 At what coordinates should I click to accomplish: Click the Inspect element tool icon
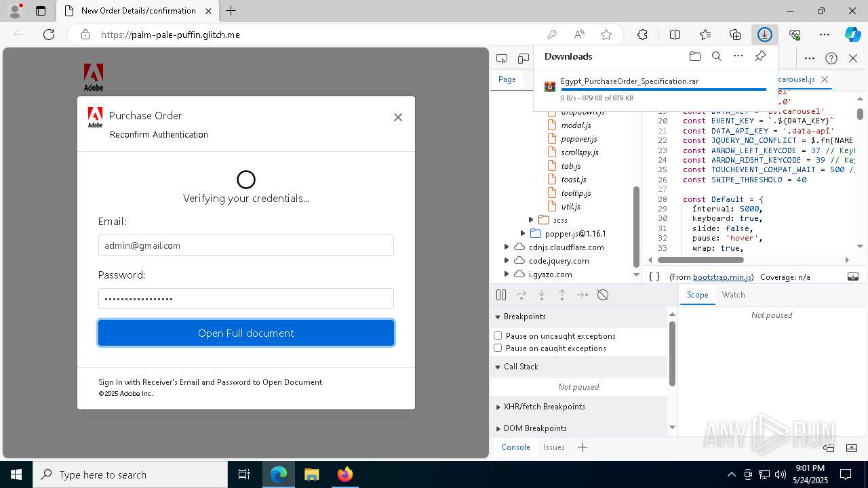pyautogui.click(x=502, y=58)
